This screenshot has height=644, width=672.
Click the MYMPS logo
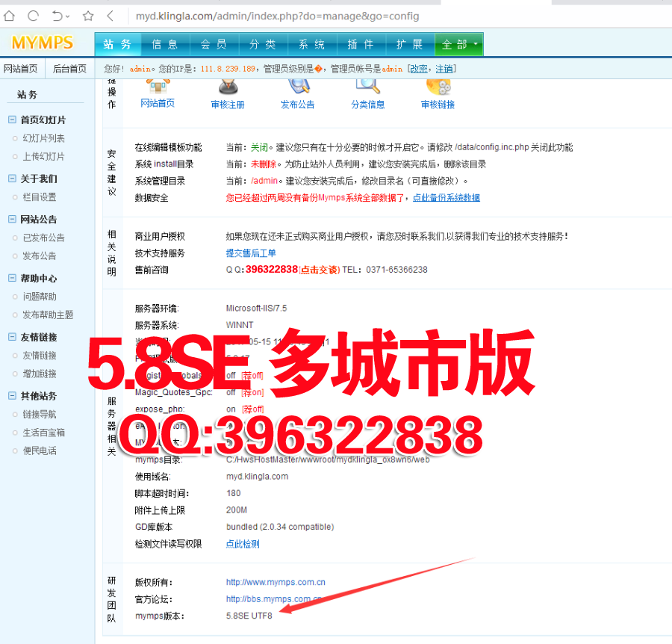coord(41,43)
